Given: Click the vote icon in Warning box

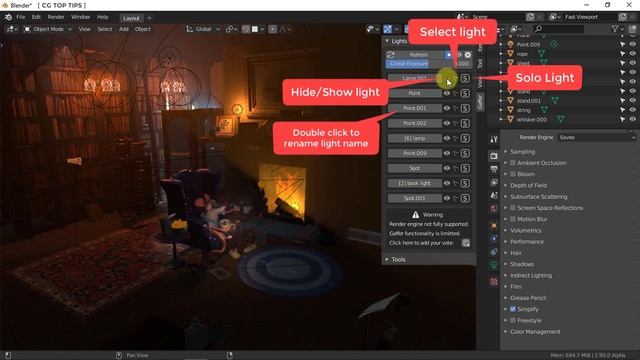Looking at the screenshot, I should (466, 243).
